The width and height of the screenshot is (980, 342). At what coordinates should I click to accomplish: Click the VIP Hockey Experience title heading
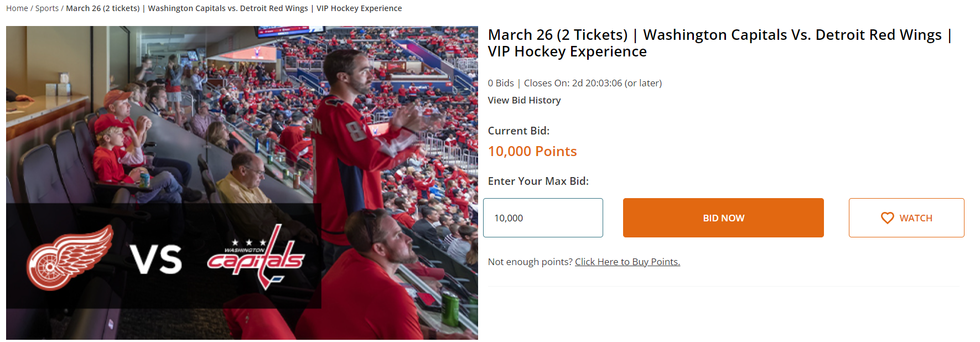[x=719, y=43]
